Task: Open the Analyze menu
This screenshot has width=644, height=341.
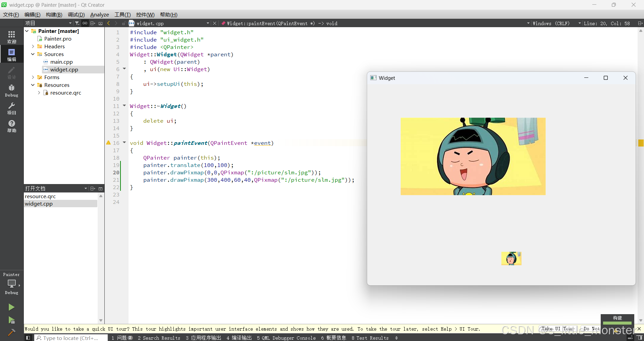Action: tap(100, 14)
